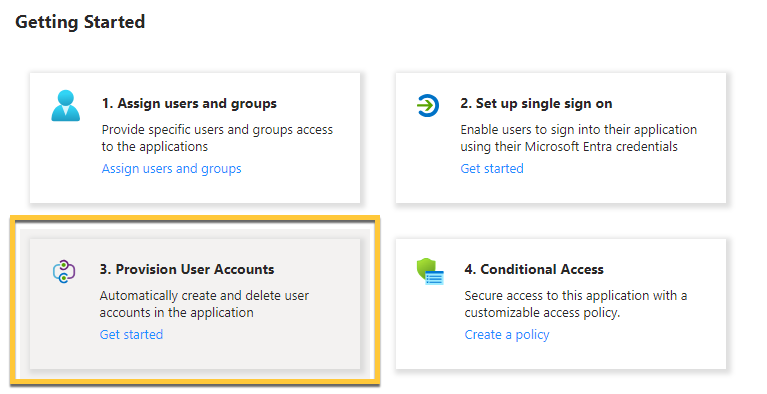Viewport: 767px width, 394px height.
Task: Open Get started under Provision User Accounts
Action: click(x=131, y=334)
